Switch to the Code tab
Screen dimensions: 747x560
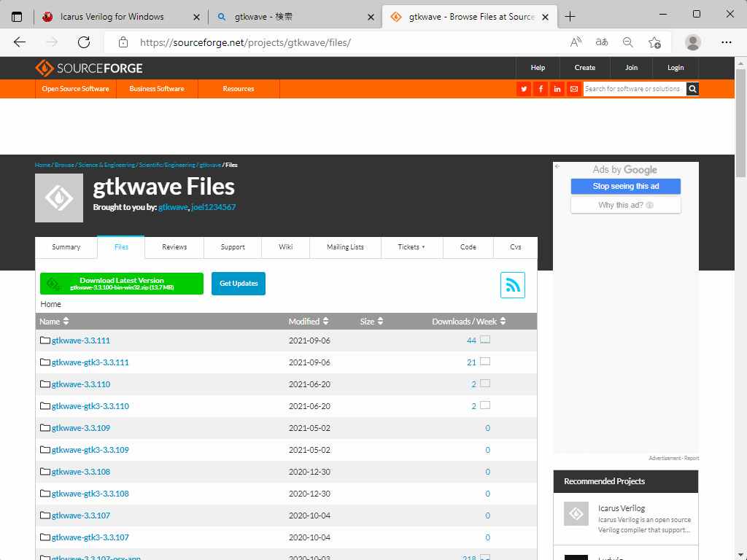468,247
